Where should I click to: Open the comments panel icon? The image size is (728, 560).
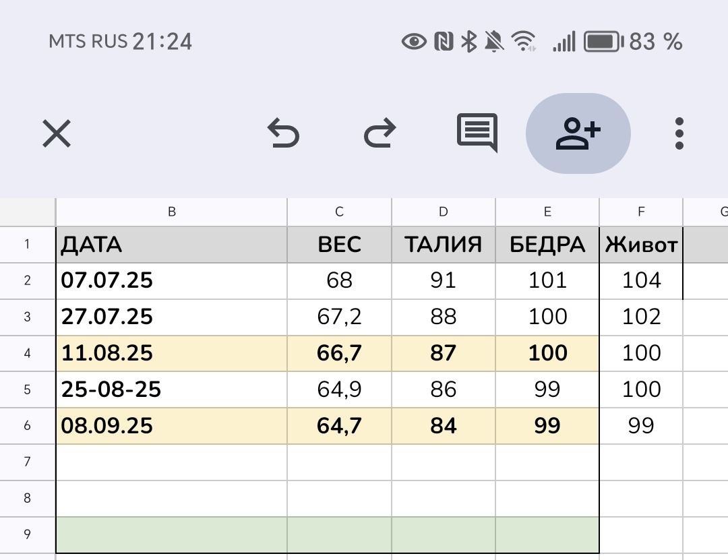(x=477, y=132)
